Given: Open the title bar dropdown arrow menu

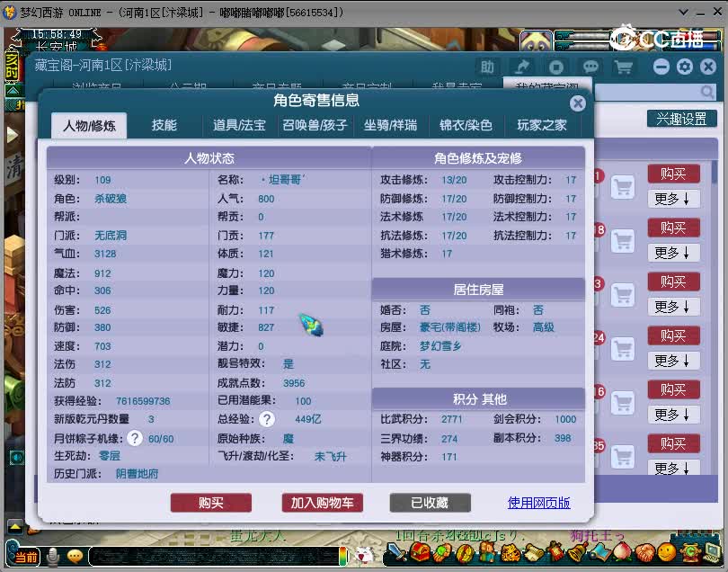Looking at the screenshot, I should coord(683,12).
